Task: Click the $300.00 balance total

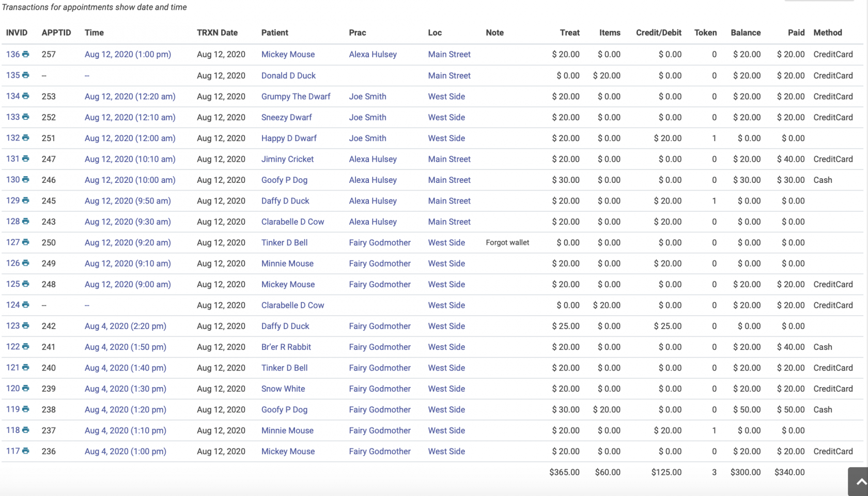Action: [x=746, y=472]
